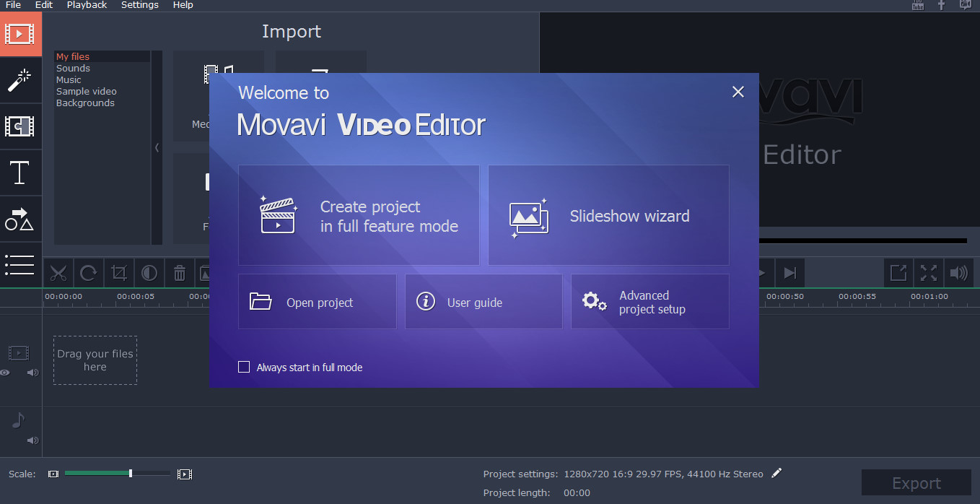Mute the video track audio
The height and width of the screenshot is (504, 980).
pyautogui.click(x=32, y=373)
